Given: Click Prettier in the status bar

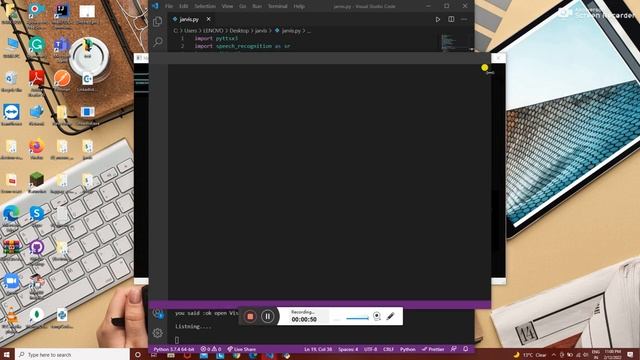Looking at the screenshot, I should (x=433, y=349).
